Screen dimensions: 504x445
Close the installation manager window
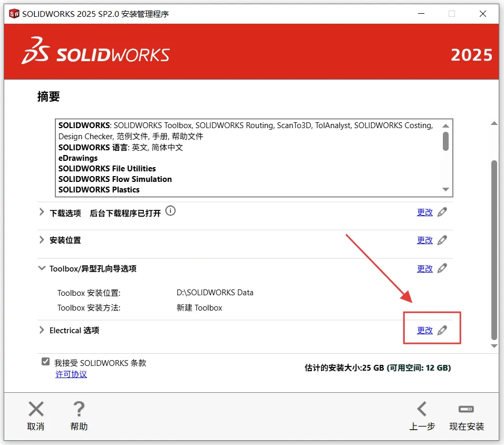[x=483, y=14]
